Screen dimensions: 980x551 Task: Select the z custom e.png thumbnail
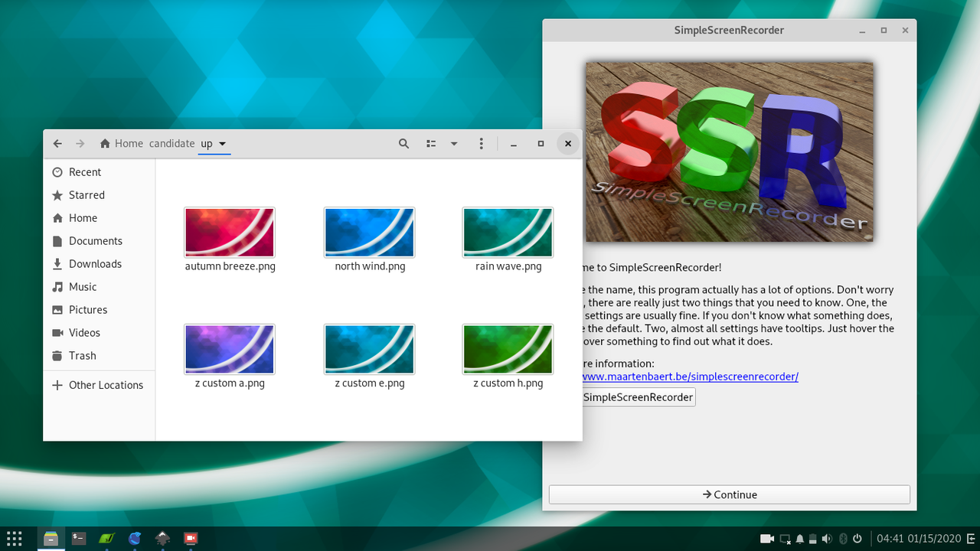point(369,349)
